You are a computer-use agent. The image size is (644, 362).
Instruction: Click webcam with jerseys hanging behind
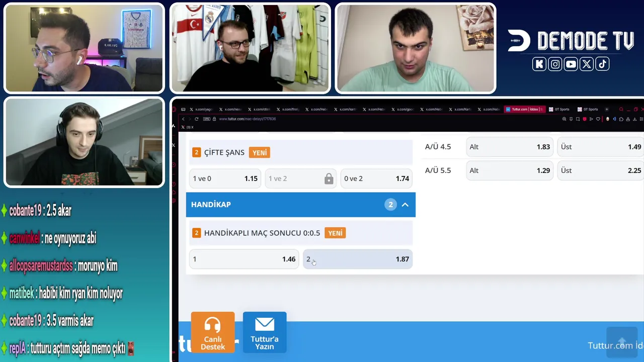250,48
